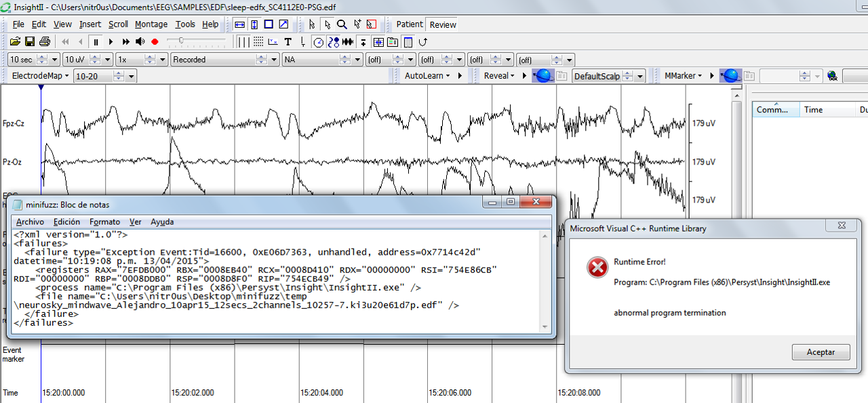
Task: Click the globe icon next to MMarker
Action: [730, 76]
